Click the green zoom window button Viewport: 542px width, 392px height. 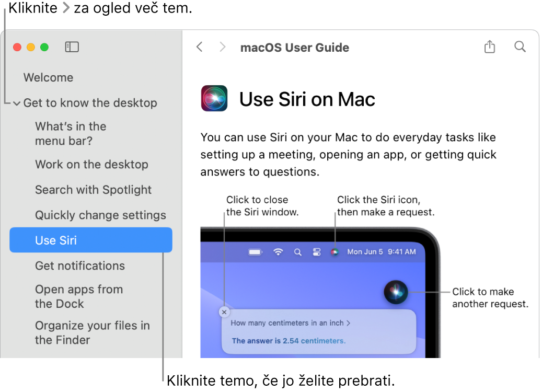[x=44, y=47]
